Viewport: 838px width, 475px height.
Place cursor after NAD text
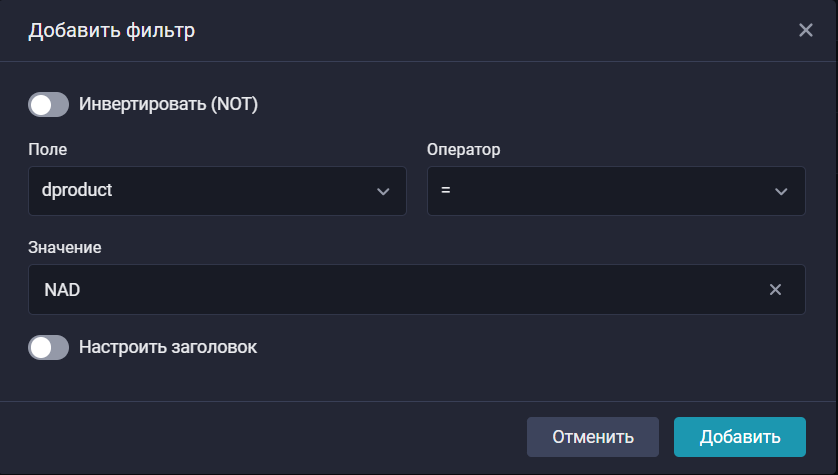coord(81,290)
